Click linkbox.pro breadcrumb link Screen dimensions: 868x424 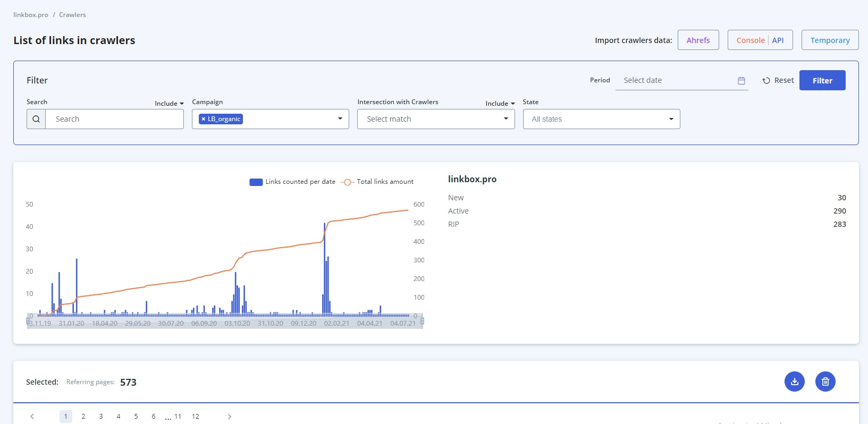coord(31,15)
